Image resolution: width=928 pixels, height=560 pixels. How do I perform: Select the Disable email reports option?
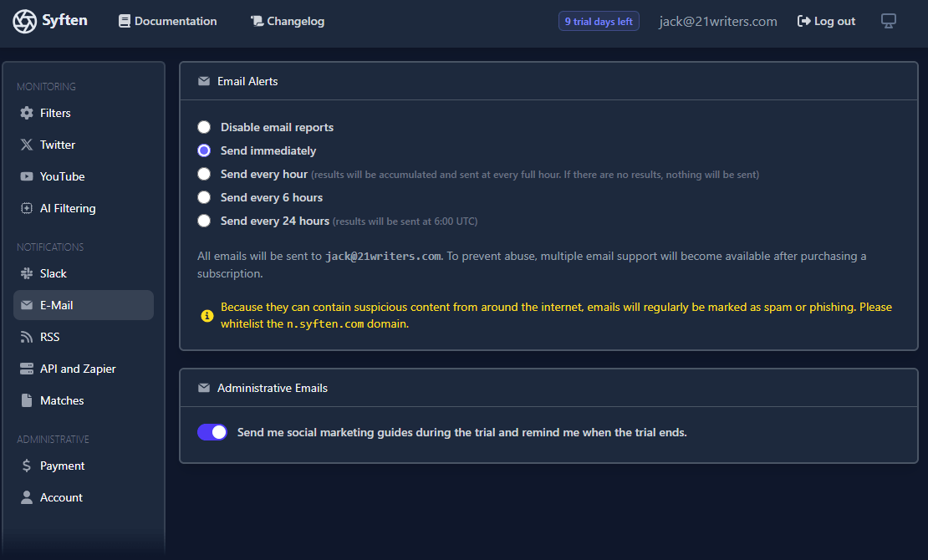pyautogui.click(x=204, y=127)
